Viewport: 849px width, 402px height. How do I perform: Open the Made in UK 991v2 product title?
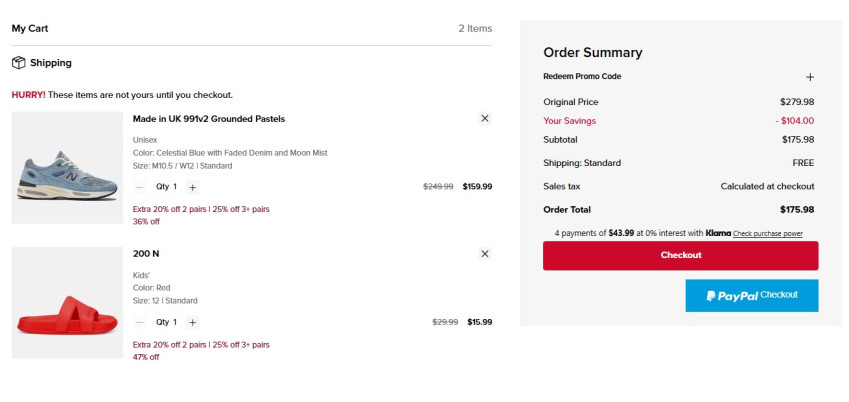point(209,118)
